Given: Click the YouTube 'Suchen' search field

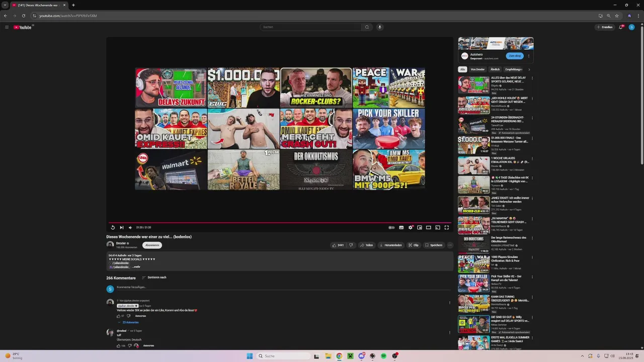Looking at the screenshot, I should tap(310, 27).
